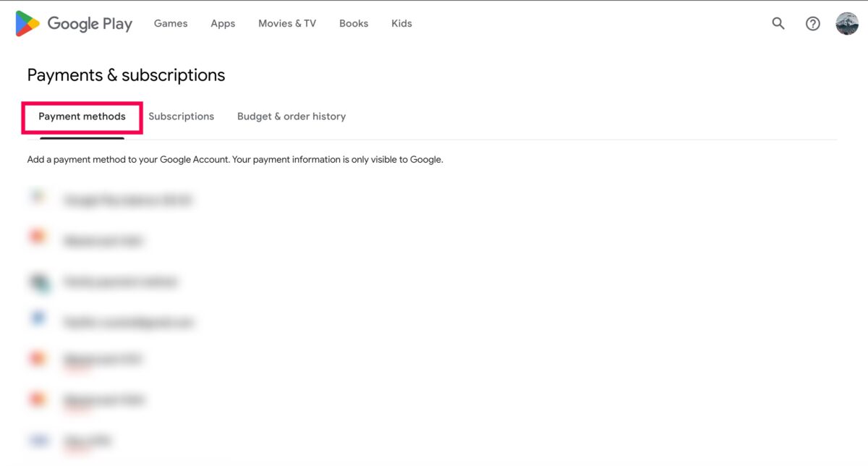Screen dimensions: 868x466
Task: Switch to the Subscriptions tab
Action: point(182,116)
